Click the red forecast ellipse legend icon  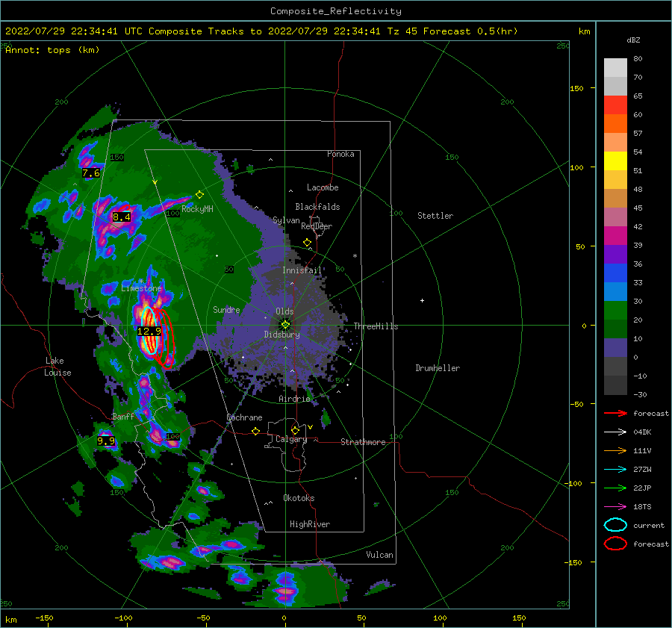pyautogui.click(x=615, y=544)
